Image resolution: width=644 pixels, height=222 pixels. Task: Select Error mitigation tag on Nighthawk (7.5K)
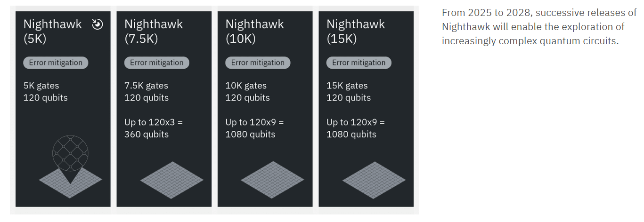pyautogui.click(x=157, y=63)
